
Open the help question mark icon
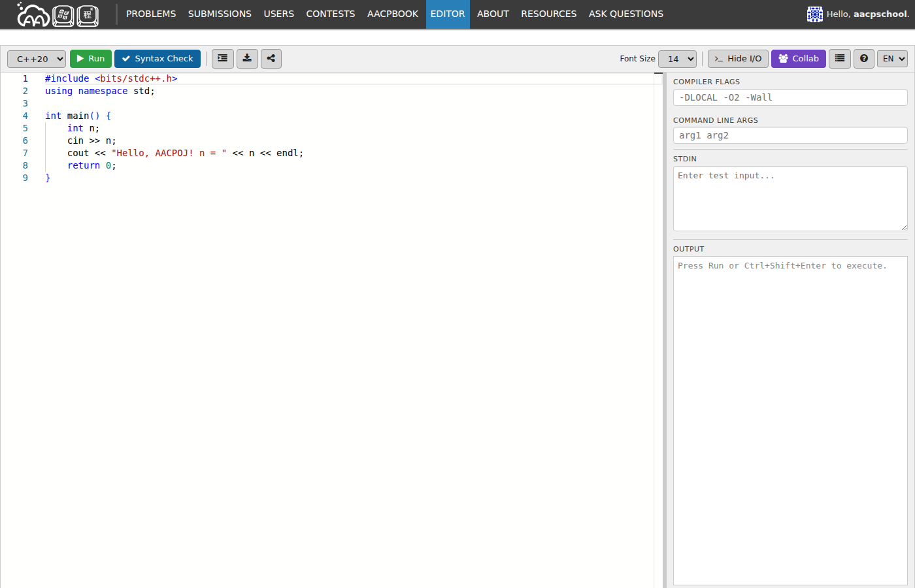tap(864, 59)
